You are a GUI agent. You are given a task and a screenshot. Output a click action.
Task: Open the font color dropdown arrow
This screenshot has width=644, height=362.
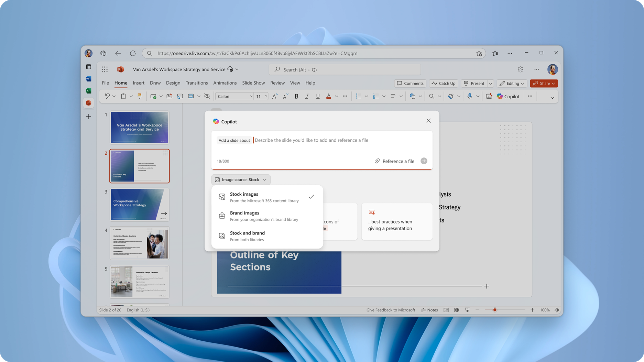pyautogui.click(x=337, y=97)
